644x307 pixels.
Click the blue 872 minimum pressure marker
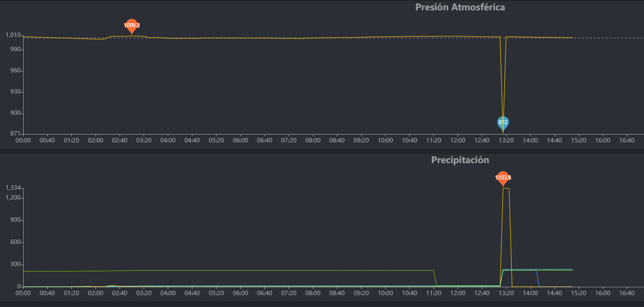point(503,122)
